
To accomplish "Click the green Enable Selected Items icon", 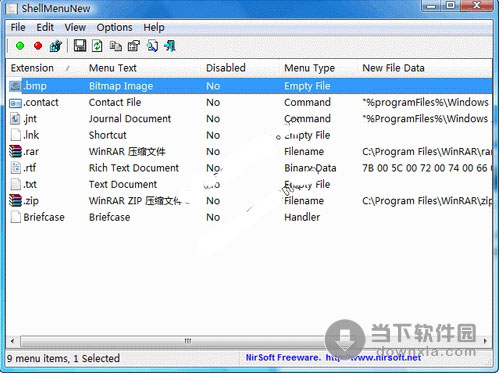I will coord(20,46).
